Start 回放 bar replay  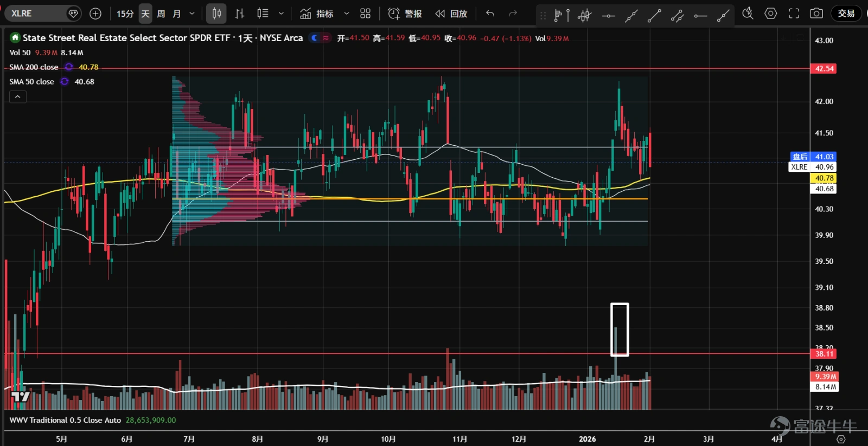451,14
